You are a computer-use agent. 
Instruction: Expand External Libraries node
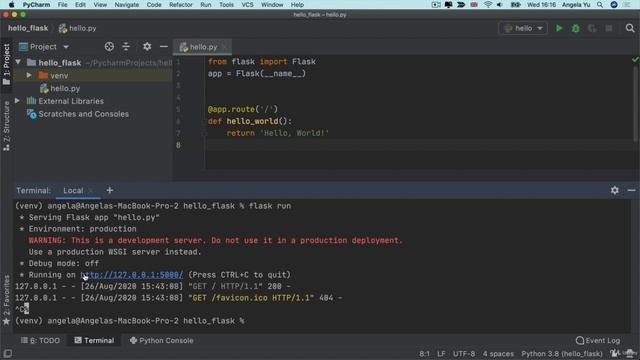17,101
